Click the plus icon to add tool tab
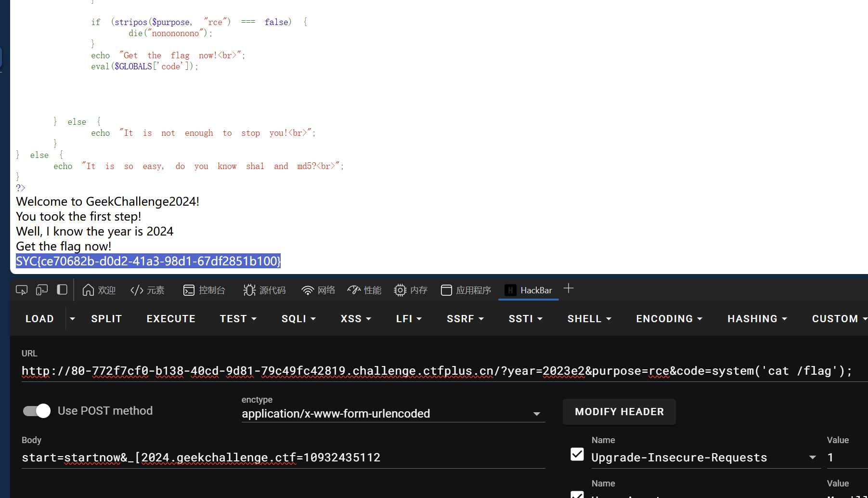The width and height of the screenshot is (868, 498). 569,288
